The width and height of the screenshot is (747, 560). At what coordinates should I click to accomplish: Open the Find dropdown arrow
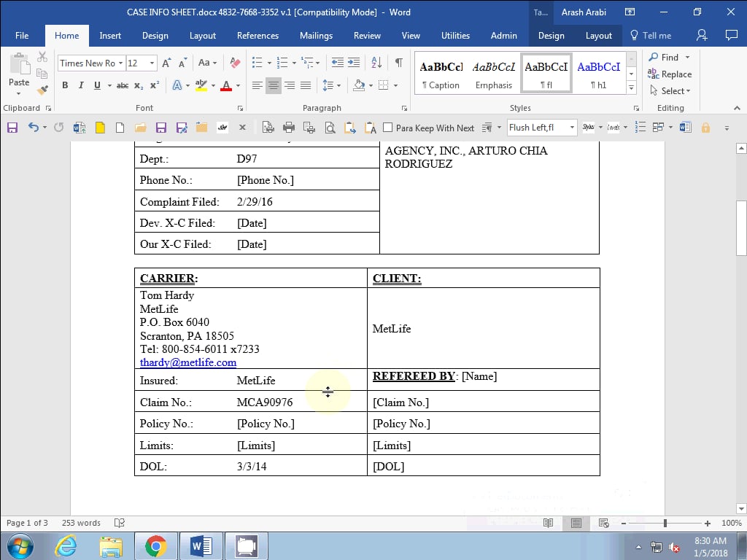click(x=687, y=57)
